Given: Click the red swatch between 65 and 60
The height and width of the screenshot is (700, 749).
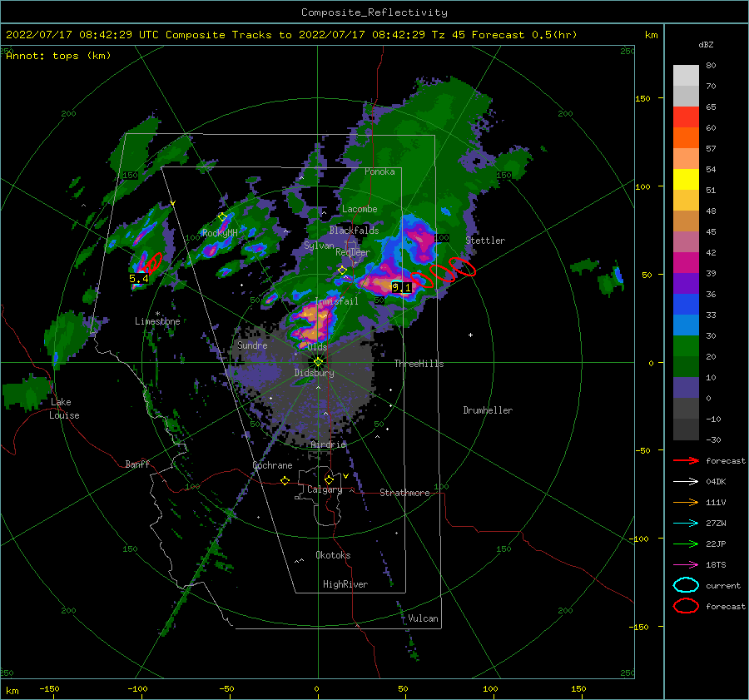Looking at the screenshot, I should (x=686, y=117).
